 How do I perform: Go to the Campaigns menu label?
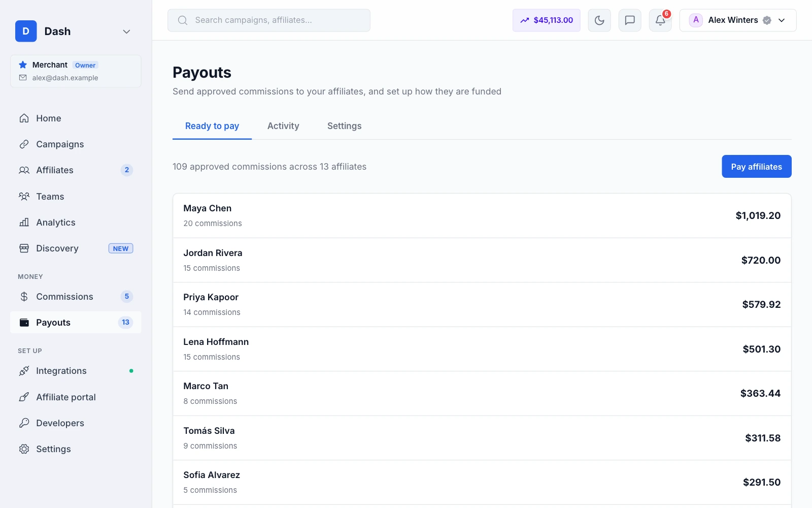[60, 144]
